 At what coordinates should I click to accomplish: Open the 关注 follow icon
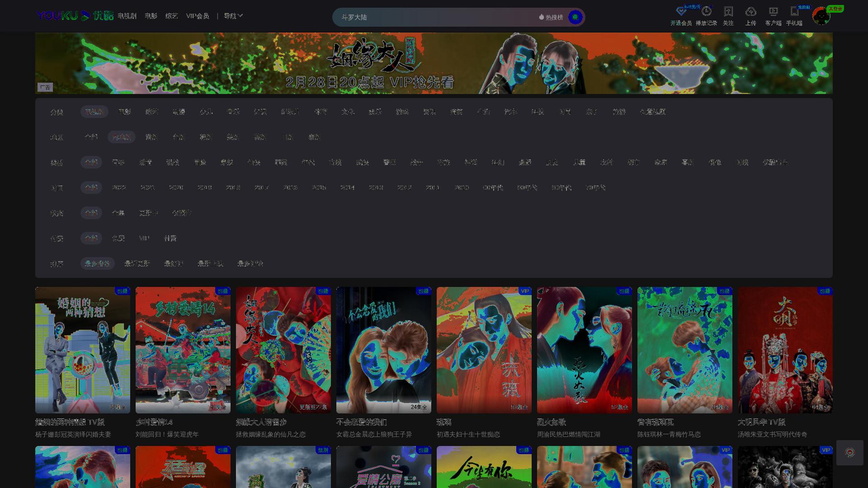[728, 11]
